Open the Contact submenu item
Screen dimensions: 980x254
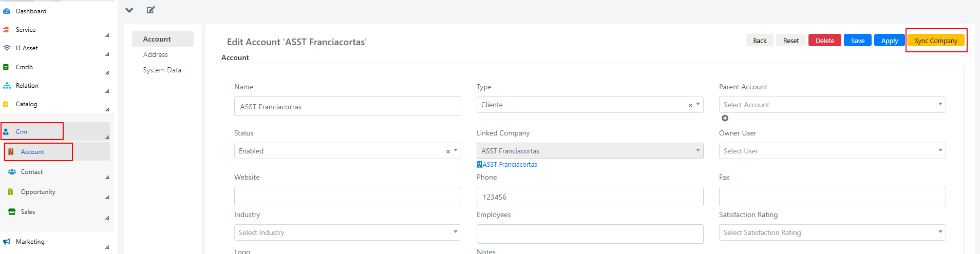click(32, 172)
